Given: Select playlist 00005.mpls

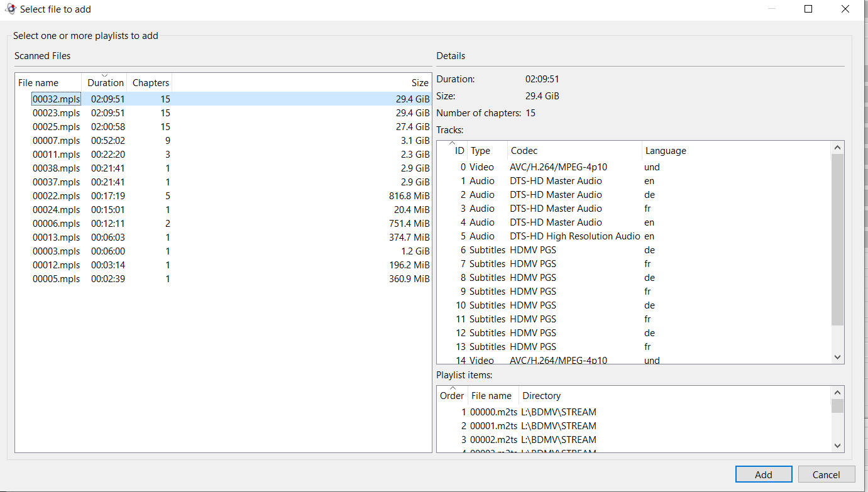Looking at the screenshot, I should pos(223,279).
